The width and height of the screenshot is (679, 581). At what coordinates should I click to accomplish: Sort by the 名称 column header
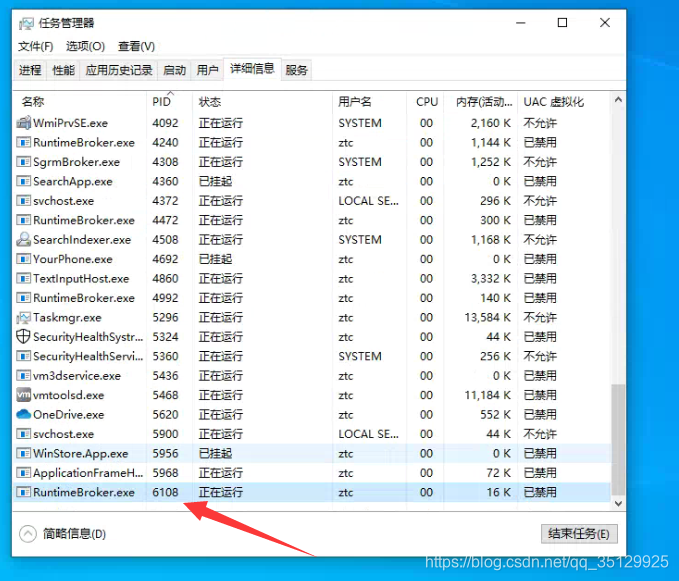click(81, 102)
